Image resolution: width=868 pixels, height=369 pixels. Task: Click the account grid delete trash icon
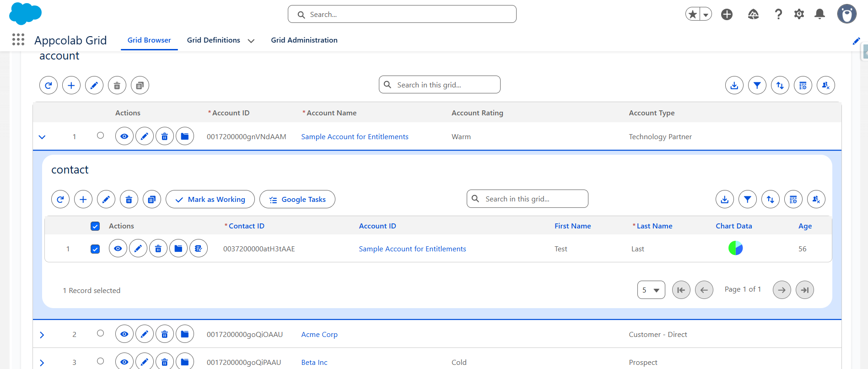coord(117,85)
